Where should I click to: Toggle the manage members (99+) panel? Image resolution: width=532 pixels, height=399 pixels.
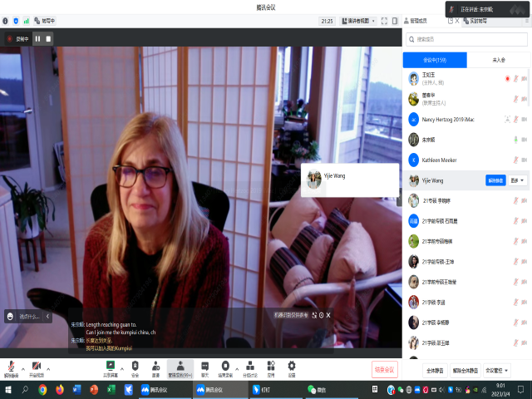tap(180, 369)
